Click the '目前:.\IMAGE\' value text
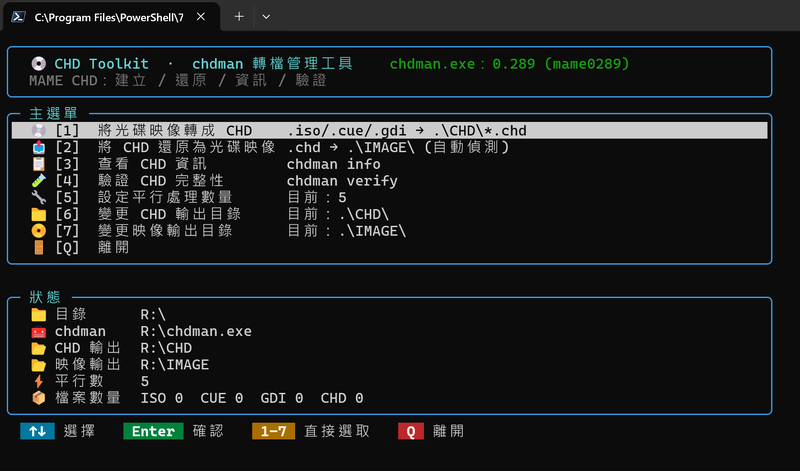The image size is (800, 471). pos(346,231)
